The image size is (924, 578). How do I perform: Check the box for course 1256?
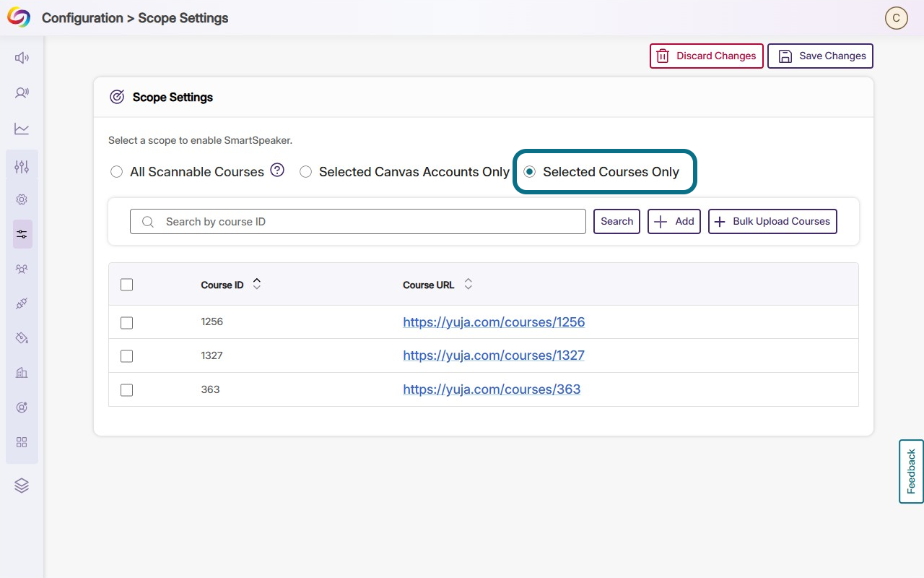tap(126, 322)
